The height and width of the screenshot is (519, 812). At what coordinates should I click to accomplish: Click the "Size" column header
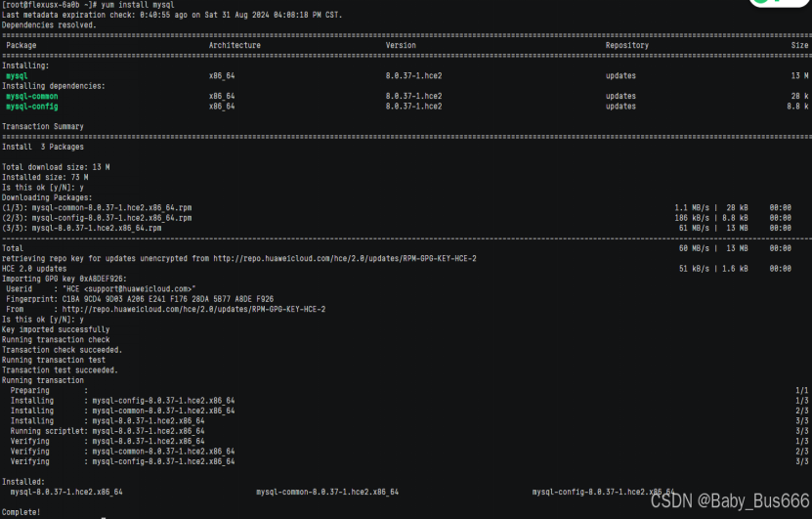(x=799, y=45)
